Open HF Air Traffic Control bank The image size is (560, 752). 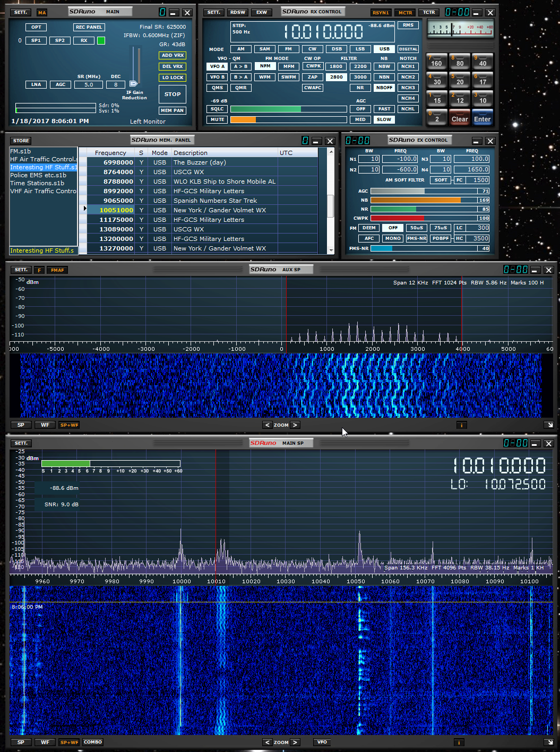click(x=44, y=159)
